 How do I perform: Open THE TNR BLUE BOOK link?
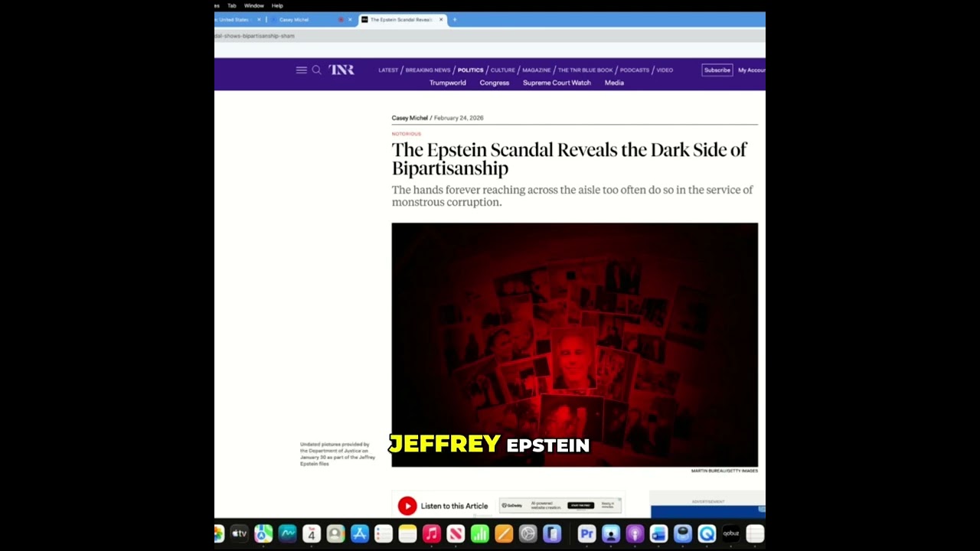pos(586,70)
